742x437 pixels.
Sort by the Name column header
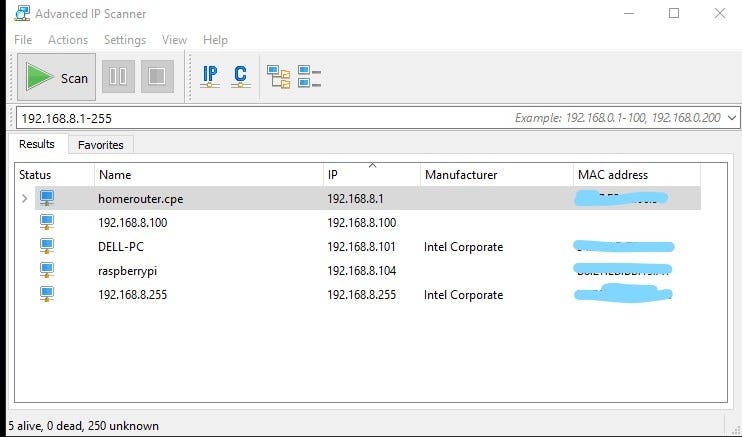(209, 175)
